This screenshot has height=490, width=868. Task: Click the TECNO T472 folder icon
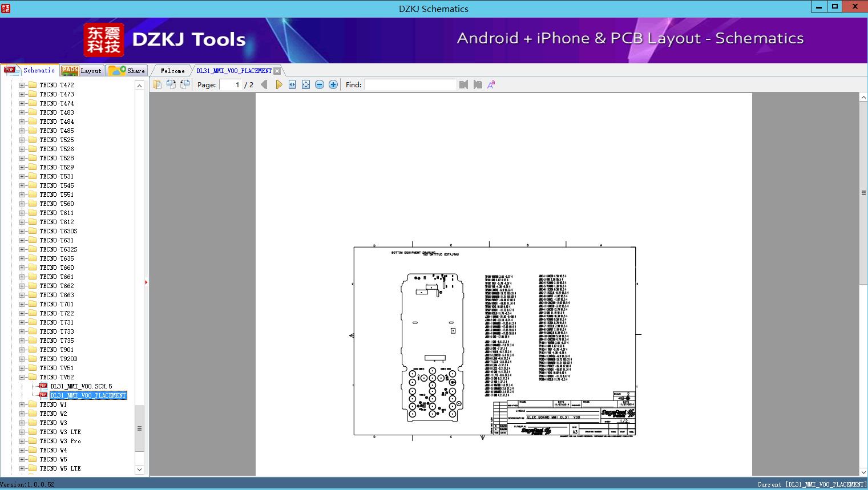[x=33, y=85]
